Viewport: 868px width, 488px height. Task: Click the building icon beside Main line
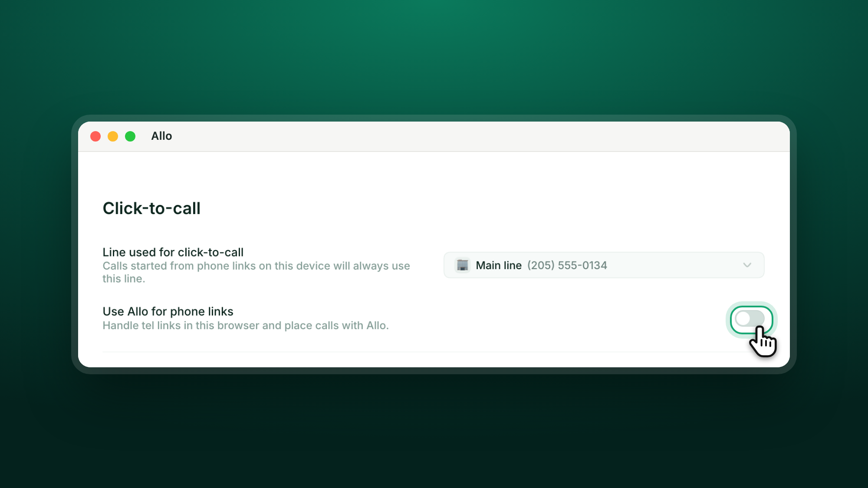click(463, 265)
